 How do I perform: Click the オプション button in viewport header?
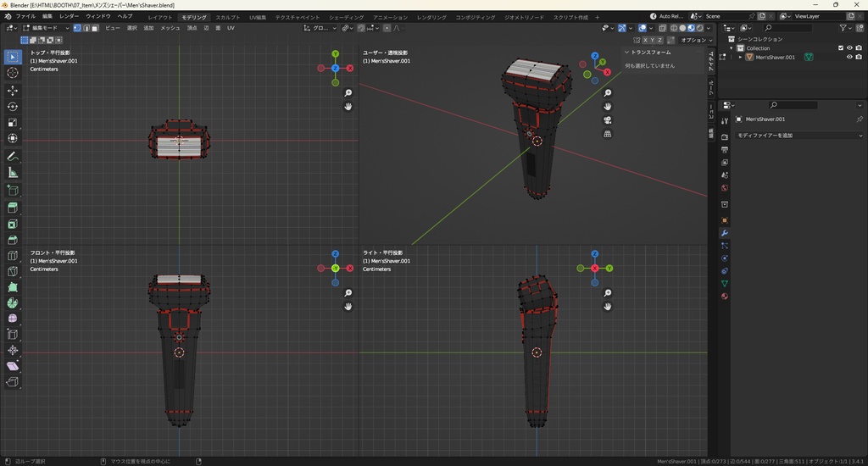(694, 40)
